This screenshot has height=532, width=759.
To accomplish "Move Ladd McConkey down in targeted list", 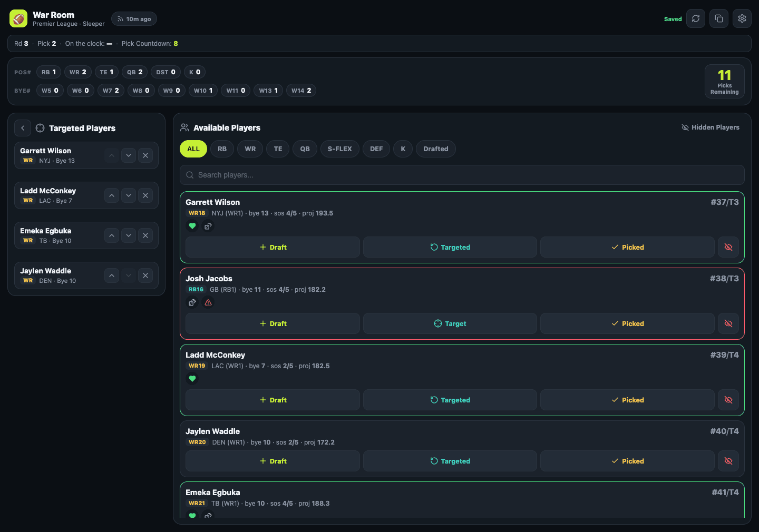I will click(129, 195).
